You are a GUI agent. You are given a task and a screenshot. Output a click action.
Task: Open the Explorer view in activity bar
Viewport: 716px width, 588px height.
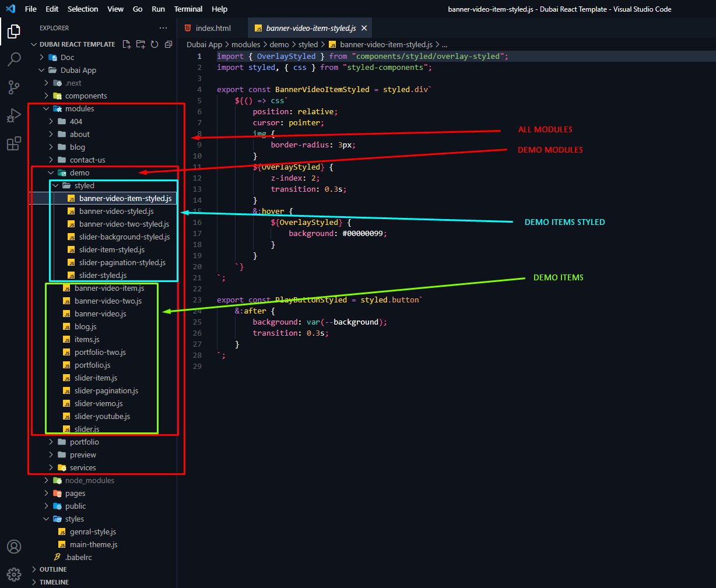pos(14,31)
